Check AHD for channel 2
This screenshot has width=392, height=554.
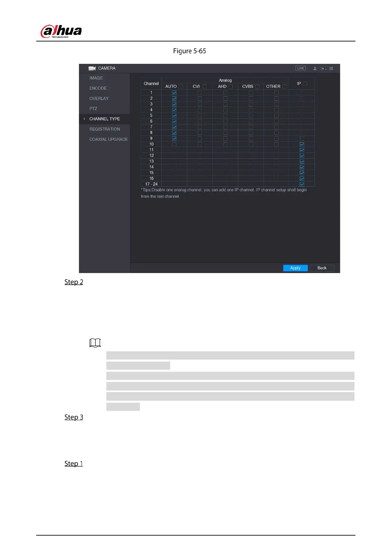click(x=225, y=98)
